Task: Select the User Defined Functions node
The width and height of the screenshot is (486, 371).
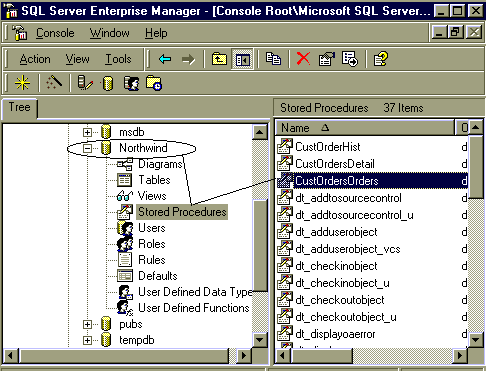Action: 194,308
